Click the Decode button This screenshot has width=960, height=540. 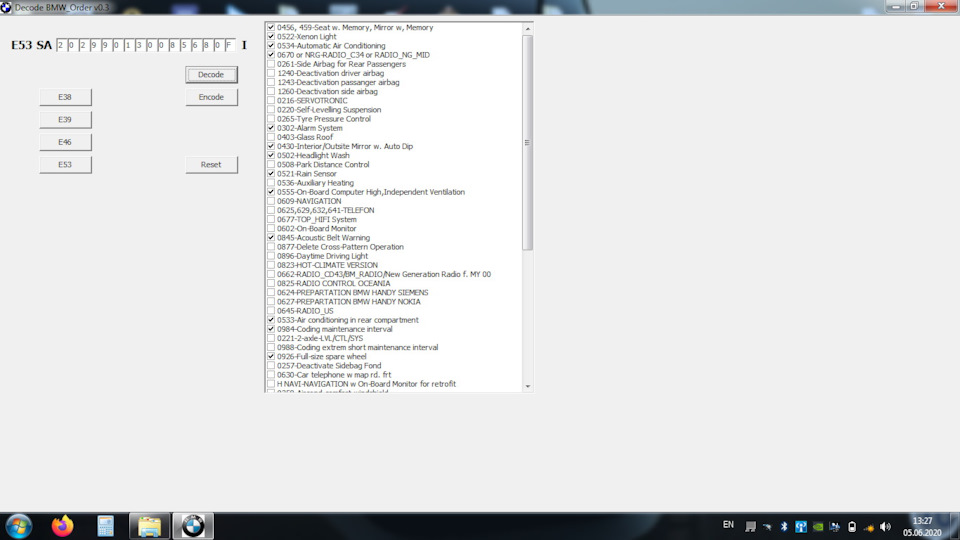click(211, 75)
